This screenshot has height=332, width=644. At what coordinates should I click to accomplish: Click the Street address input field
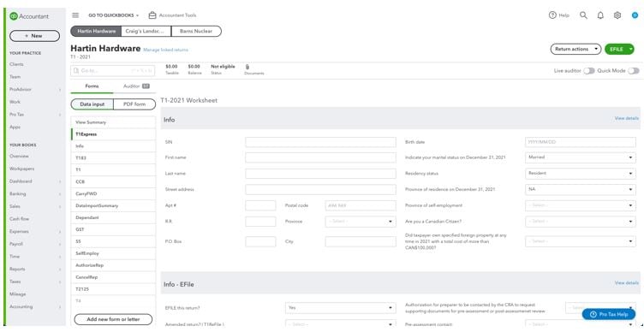[321, 190]
